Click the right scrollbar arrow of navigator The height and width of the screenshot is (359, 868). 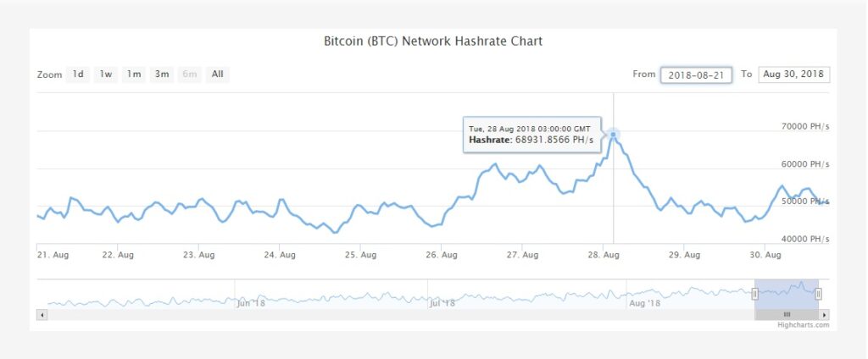824,315
